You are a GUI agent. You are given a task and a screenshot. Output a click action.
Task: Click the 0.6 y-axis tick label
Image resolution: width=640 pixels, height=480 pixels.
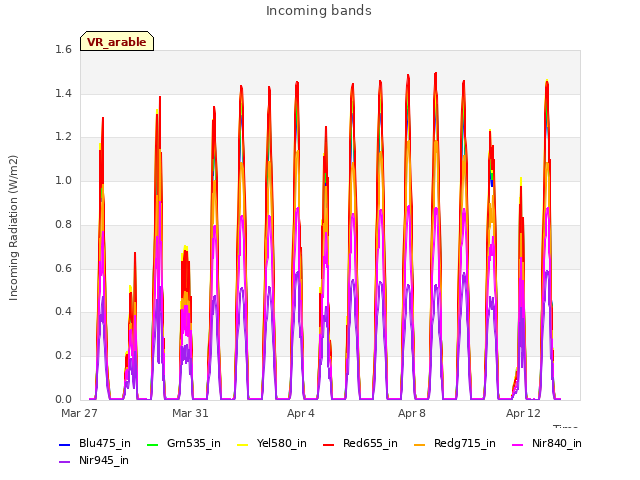click(63, 268)
